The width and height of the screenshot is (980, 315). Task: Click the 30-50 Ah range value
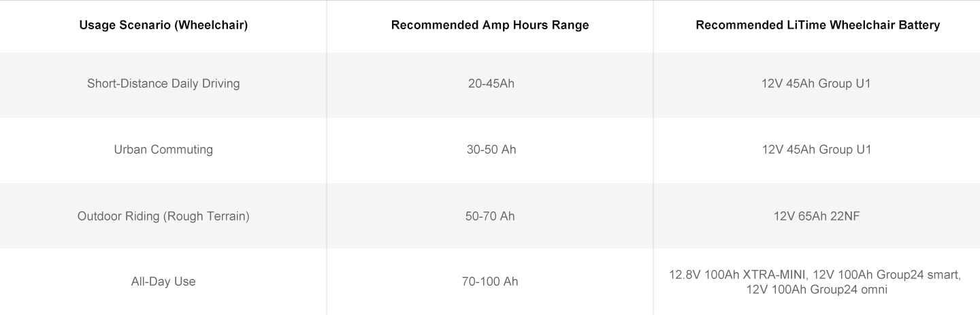tap(490, 150)
